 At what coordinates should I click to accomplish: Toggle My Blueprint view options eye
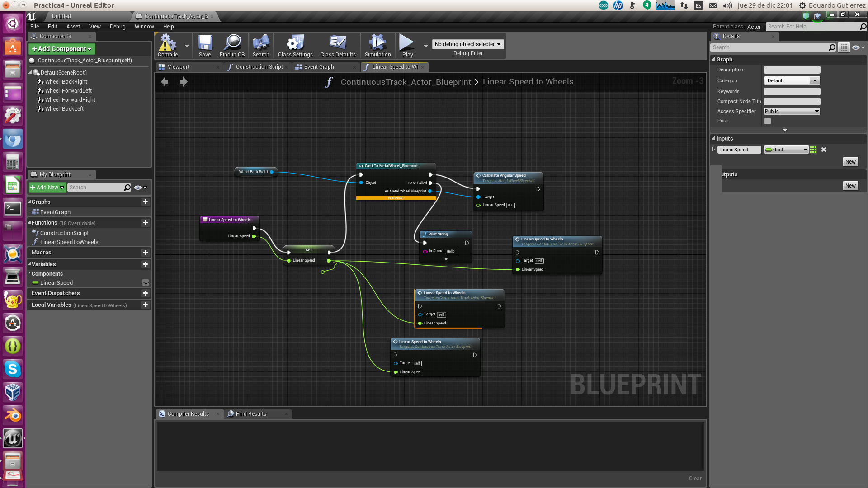click(140, 188)
